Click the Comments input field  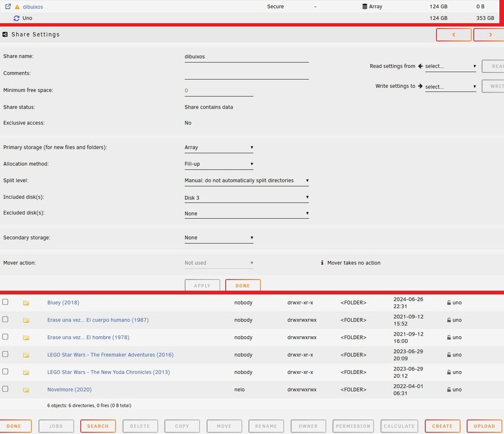[247, 74]
